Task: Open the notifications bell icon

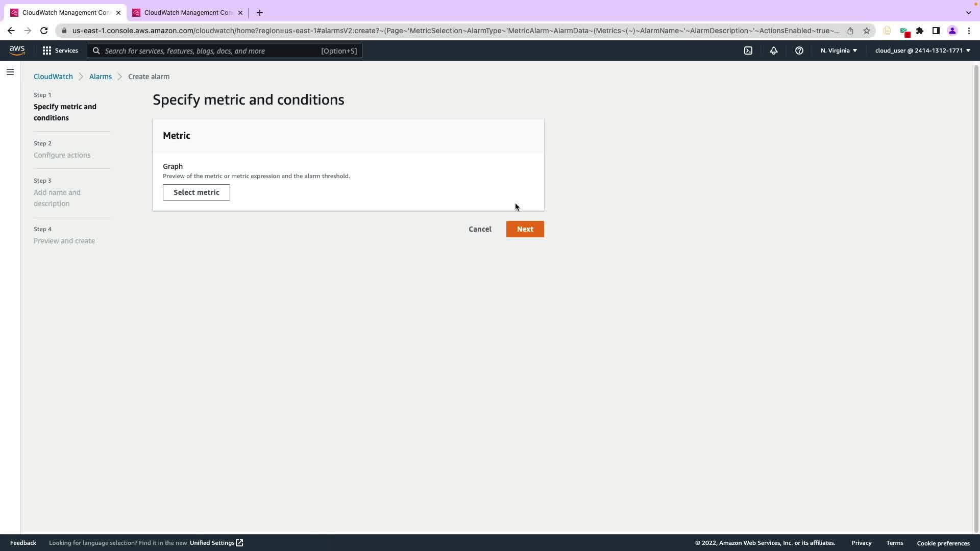Action: tap(773, 51)
